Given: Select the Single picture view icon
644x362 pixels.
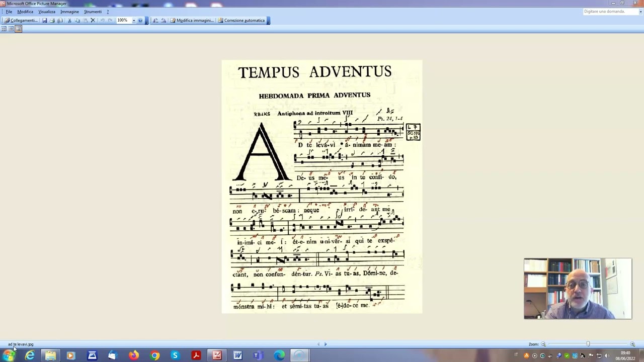Looking at the screenshot, I should point(19,29).
